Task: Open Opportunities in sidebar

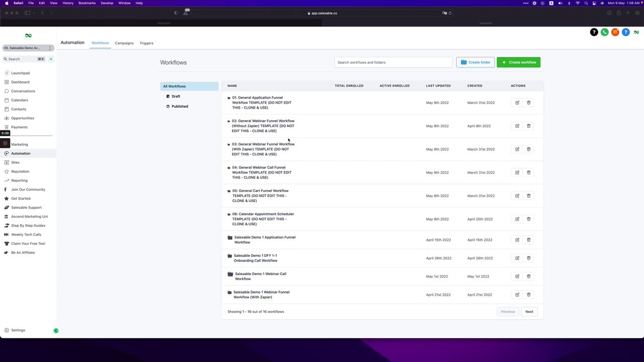Action: pos(23,118)
